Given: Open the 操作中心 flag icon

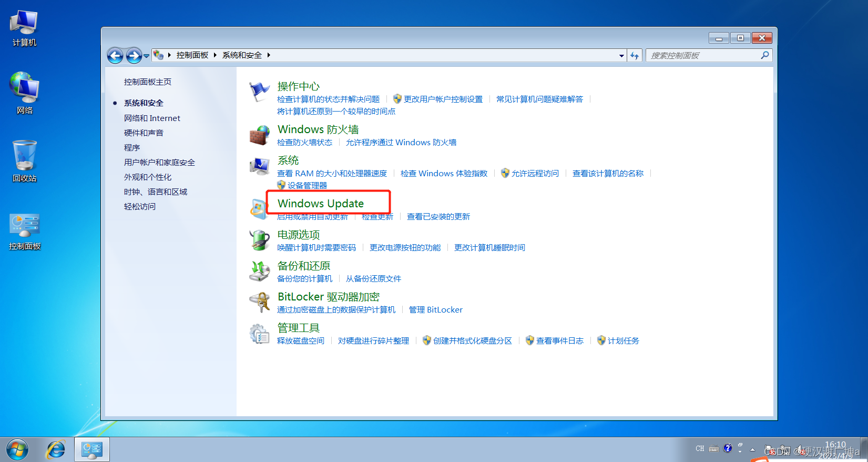Looking at the screenshot, I should tap(259, 92).
